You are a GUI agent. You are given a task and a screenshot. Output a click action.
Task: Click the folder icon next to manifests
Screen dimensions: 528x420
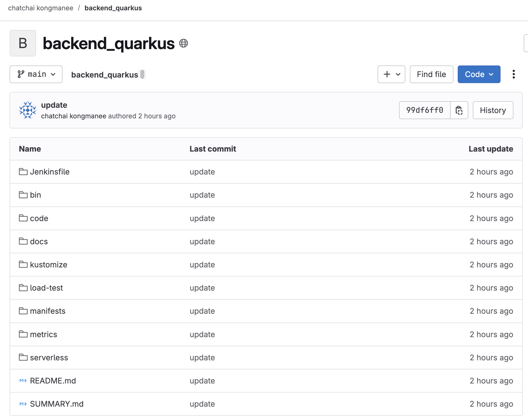coord(23,311)
